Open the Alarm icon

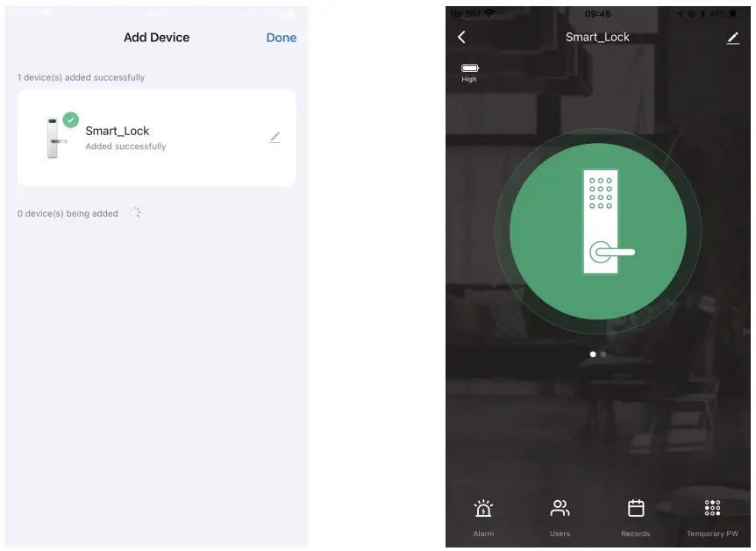click(483, 508)
